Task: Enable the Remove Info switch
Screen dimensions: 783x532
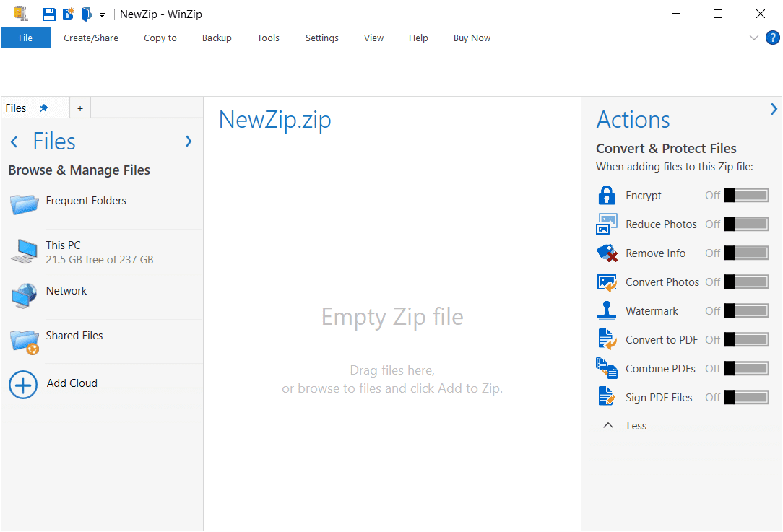Action: tap(747, 253)
